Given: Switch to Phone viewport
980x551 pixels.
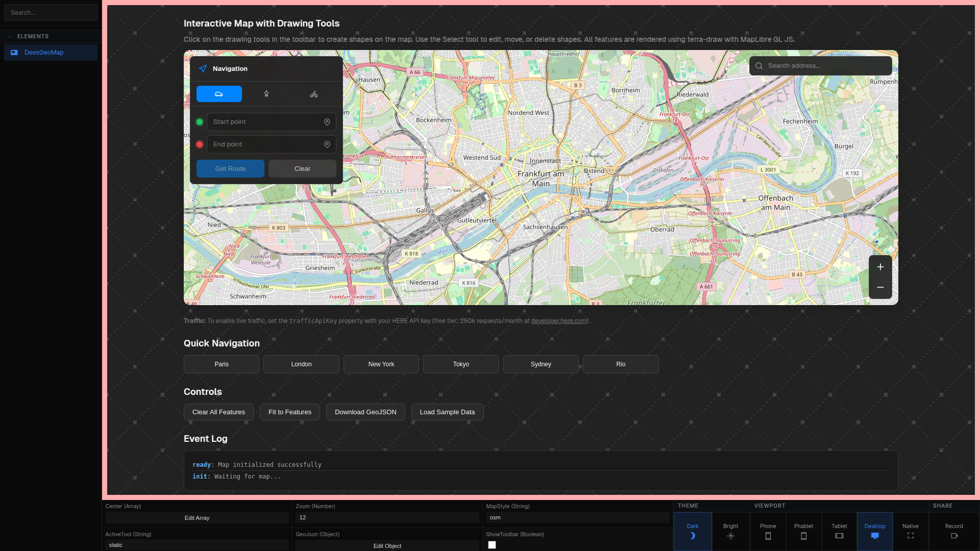Looking at the screenshot, I should pyautogui.click(x=768, y=531).
